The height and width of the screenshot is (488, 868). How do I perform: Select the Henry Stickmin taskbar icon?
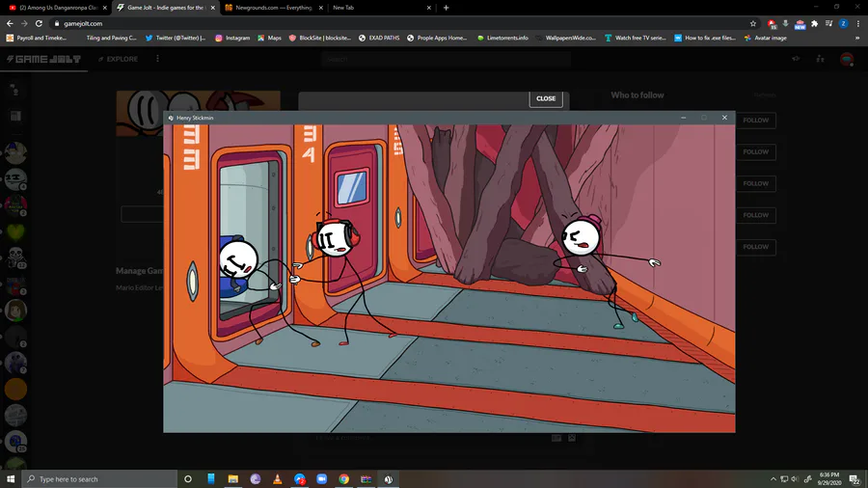tap(389, 478)
